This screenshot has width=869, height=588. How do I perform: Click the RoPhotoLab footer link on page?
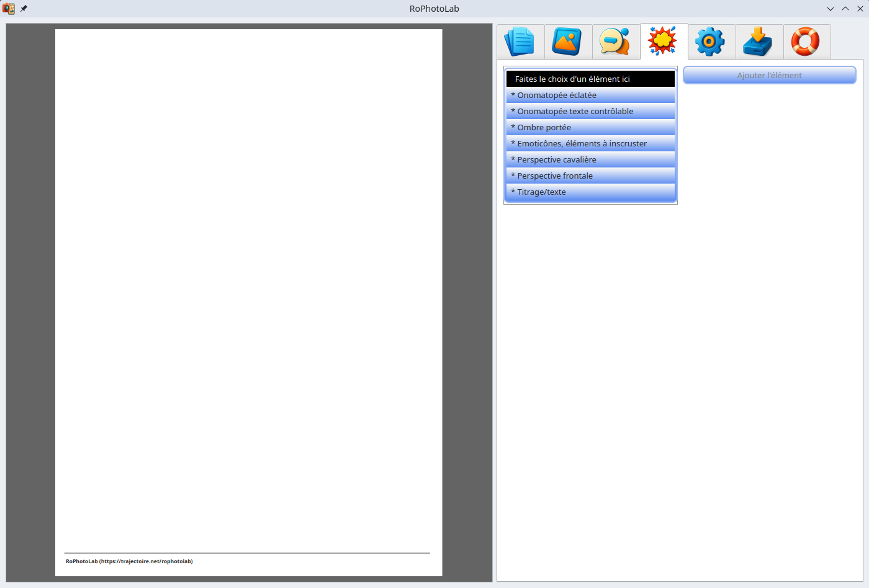pos(129,561)
